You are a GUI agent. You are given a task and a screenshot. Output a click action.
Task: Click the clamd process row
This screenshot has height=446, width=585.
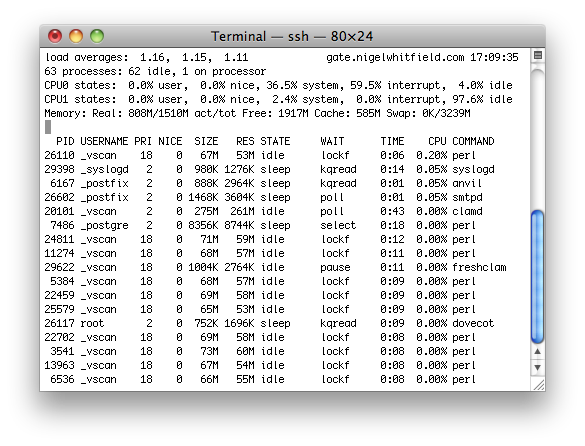coord(263,212)
